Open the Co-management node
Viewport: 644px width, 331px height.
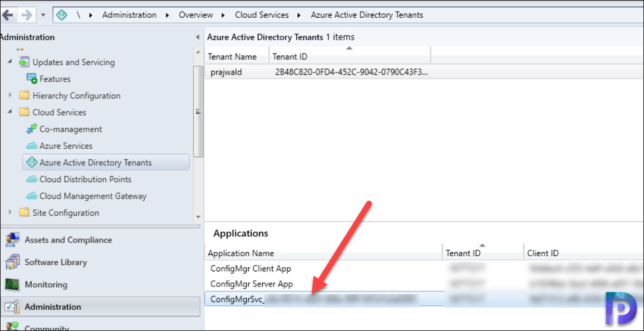tap(71, 129)
